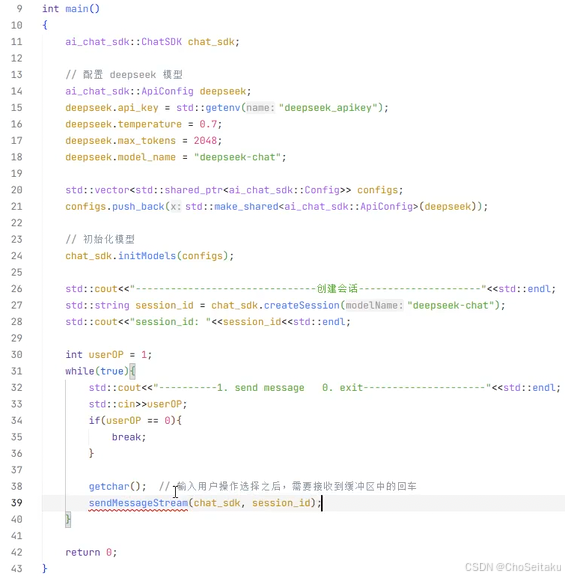Viewport: 565px width, 578px height.
Task: Click the push_back method call
Action: (x=138, y=206)
